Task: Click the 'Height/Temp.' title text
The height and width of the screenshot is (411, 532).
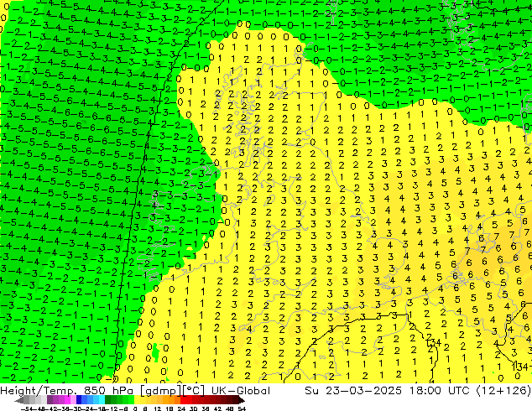Action: pos(38,391)
